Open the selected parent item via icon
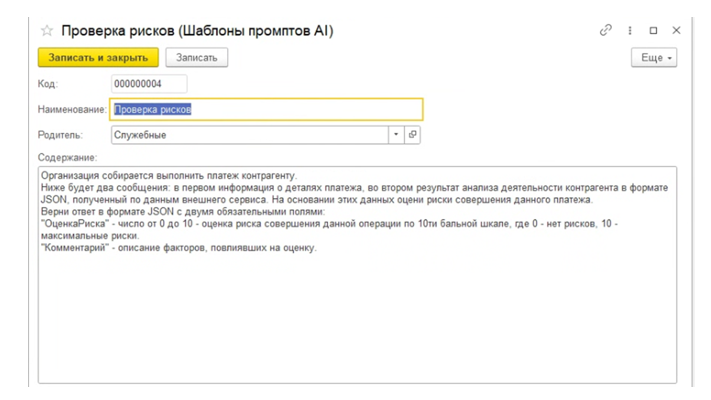Viewport: 711px width, 400px height. coord(413,134)
